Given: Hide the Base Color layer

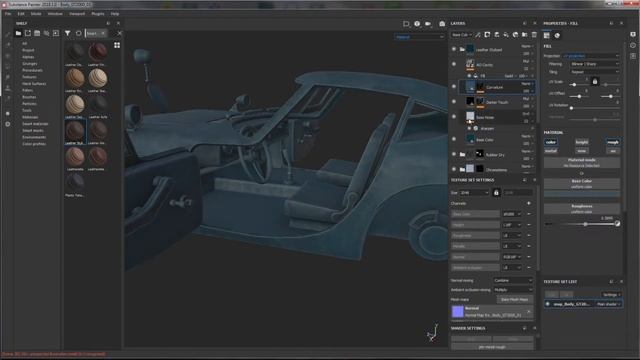Looking at the screenshot, I should coord(454,139).
